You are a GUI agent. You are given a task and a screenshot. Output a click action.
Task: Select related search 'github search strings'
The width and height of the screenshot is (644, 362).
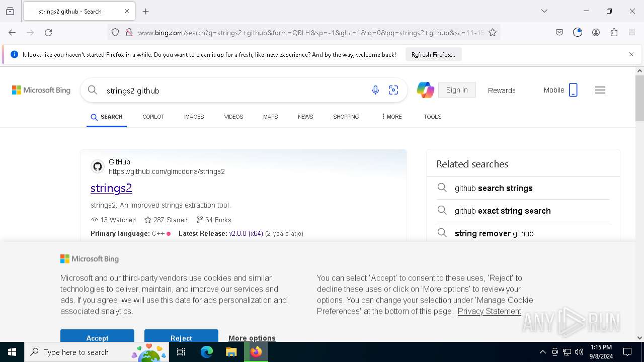[x=494, y=188]
